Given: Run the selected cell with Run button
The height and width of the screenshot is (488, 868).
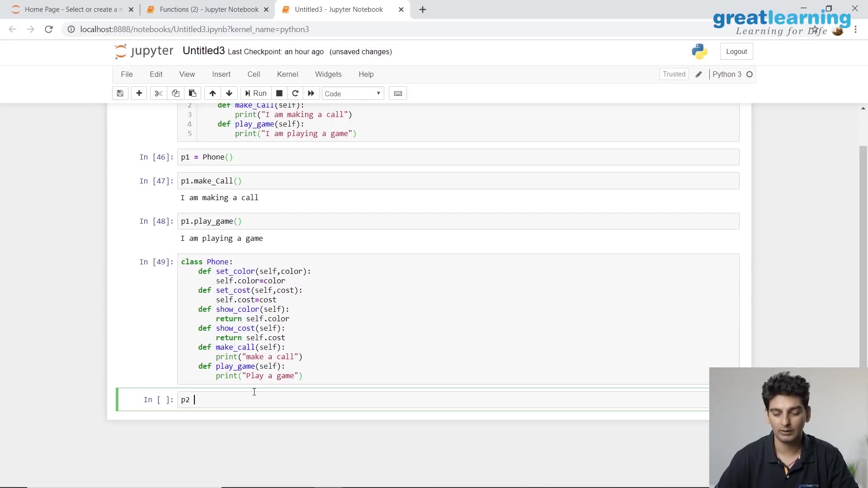Looking at the screenshot, I should coord(255,93).
